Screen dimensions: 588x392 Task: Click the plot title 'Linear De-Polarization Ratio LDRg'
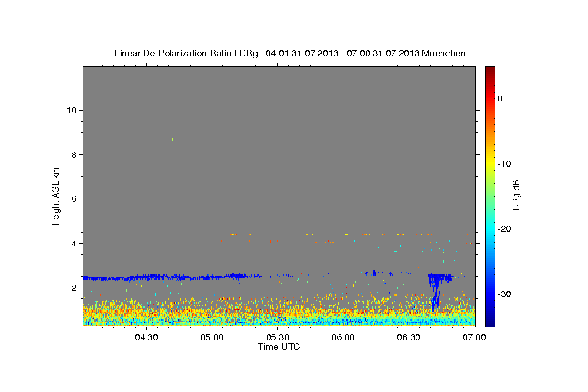tap(186, 53)
